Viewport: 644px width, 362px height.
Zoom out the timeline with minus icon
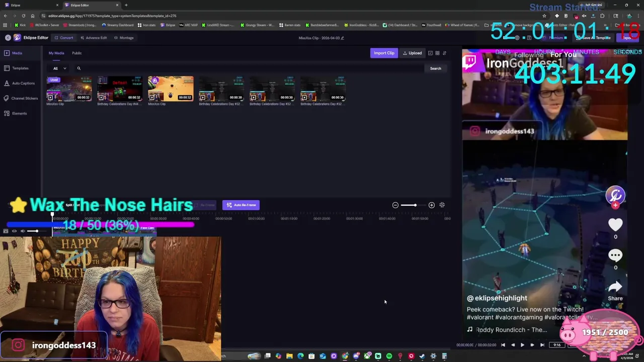pos(395,205)
